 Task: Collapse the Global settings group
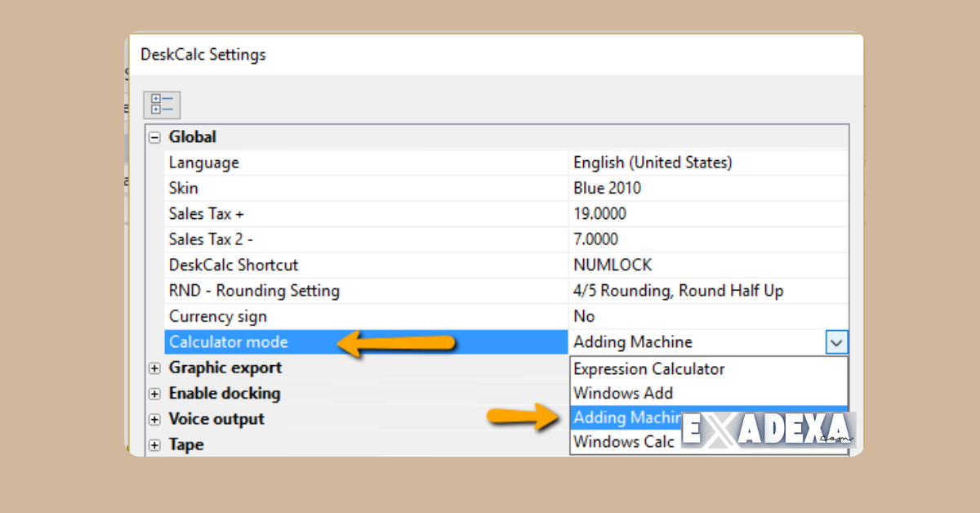(x=154, y=136)
